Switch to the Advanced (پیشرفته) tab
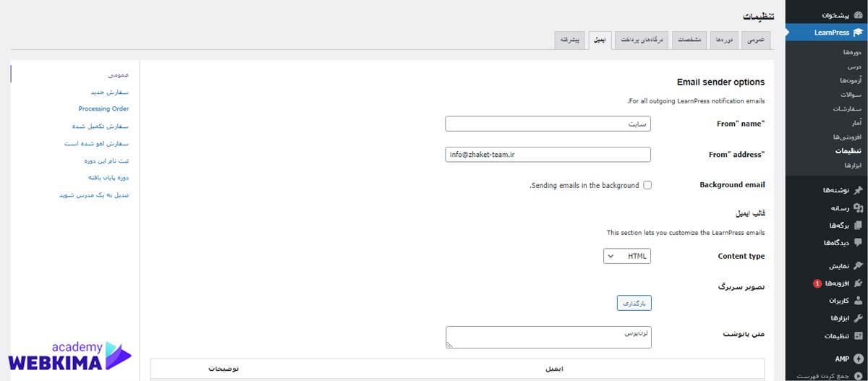Viewport: 868px width, 381px height. (x=570, y=40)
